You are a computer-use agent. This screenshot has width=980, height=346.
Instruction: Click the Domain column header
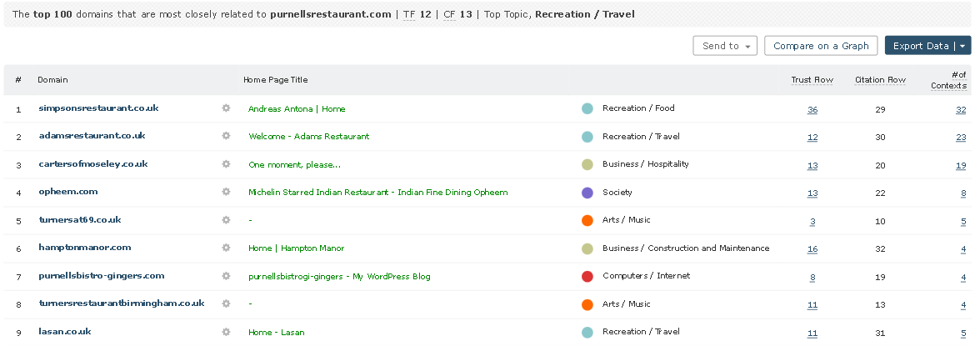pos(52,80)
